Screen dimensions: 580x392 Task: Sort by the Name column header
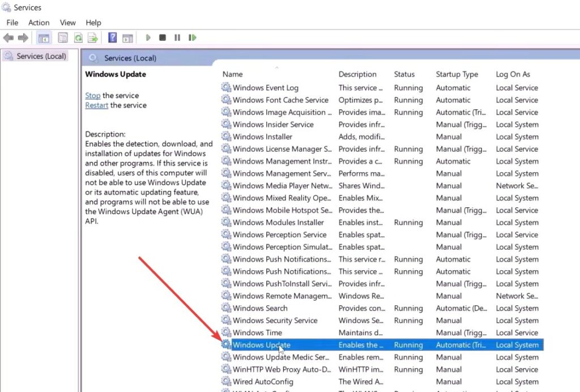[233, 74]
